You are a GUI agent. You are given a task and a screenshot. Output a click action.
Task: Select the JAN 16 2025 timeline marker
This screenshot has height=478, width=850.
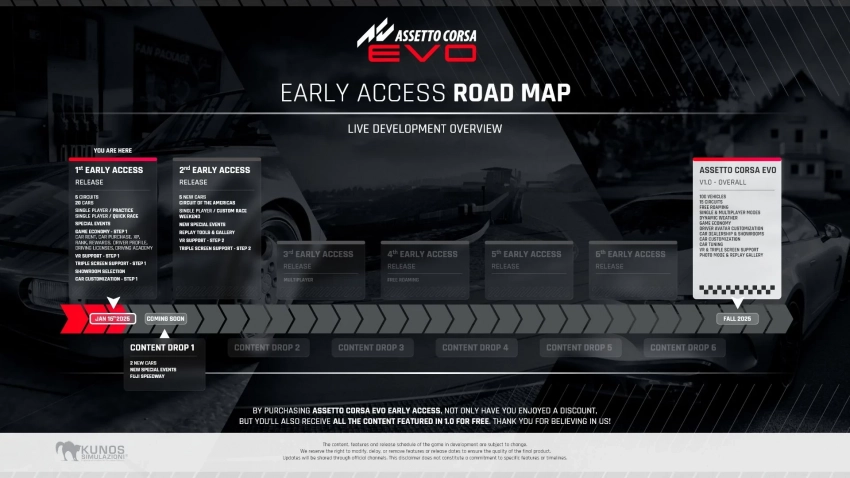[x=113, y=319]
